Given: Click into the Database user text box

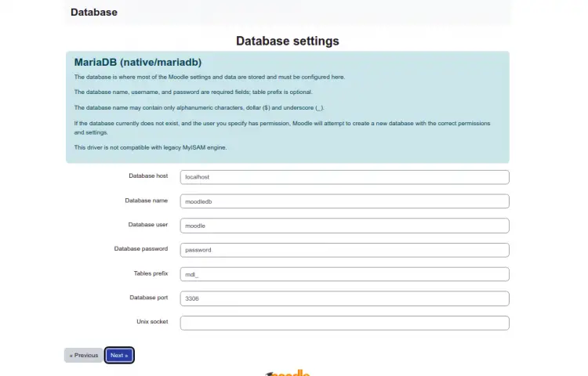Looking at the screenshot, I should coord(344,226).
